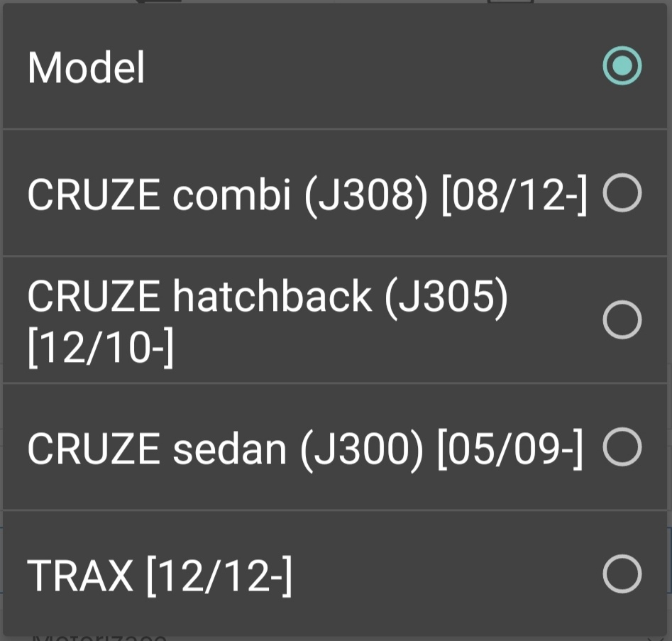Screen dimensions: 672x641
Task: Tap the "CRUZE hatchback (J305)" label text
Action: point(268,297)
